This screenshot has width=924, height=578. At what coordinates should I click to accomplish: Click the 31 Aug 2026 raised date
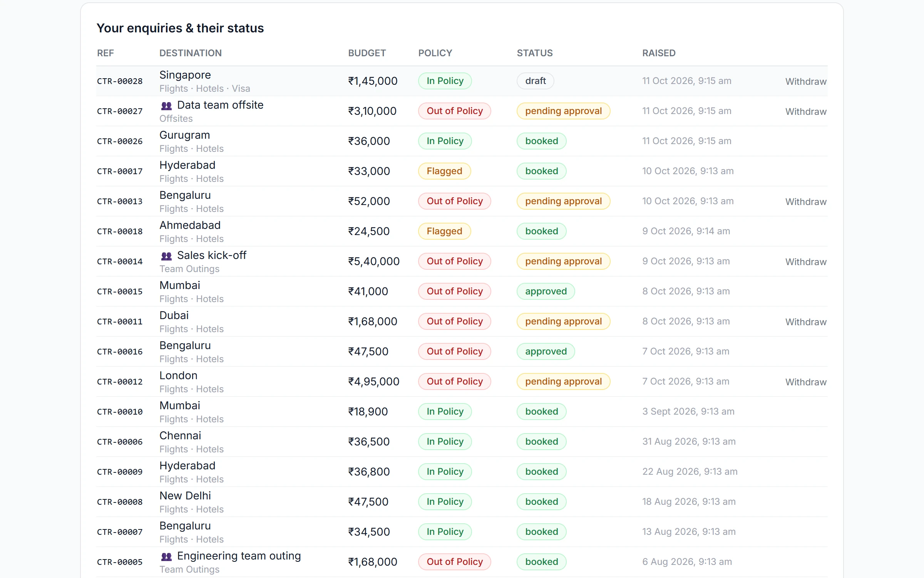click(x=689, y=442)
